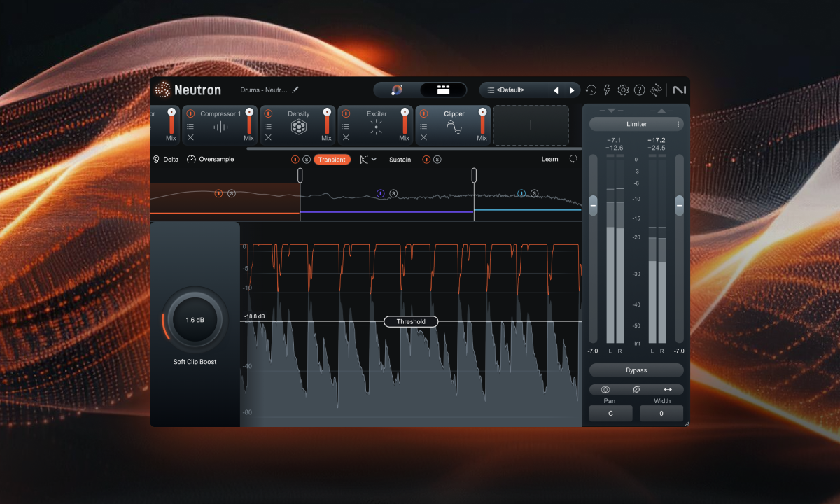Open the transient shape contour dropdown

[x=368, y=160]
